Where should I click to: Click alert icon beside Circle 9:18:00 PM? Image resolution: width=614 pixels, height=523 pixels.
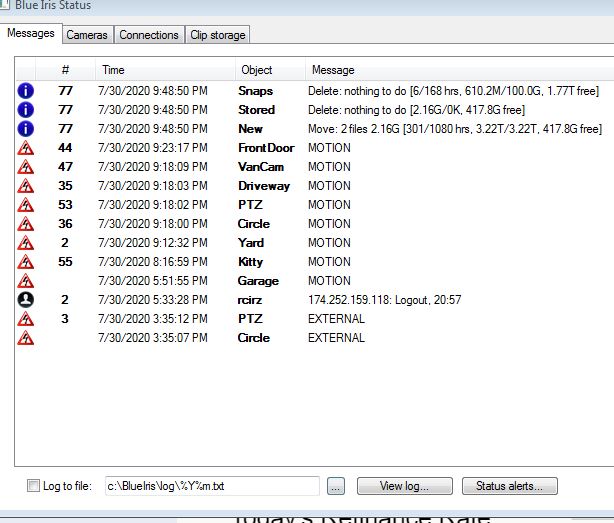[25, 224]
